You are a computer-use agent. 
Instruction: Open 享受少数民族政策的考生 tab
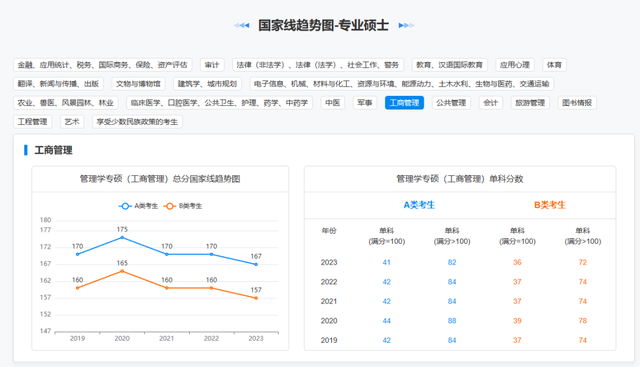pos(137,122)
